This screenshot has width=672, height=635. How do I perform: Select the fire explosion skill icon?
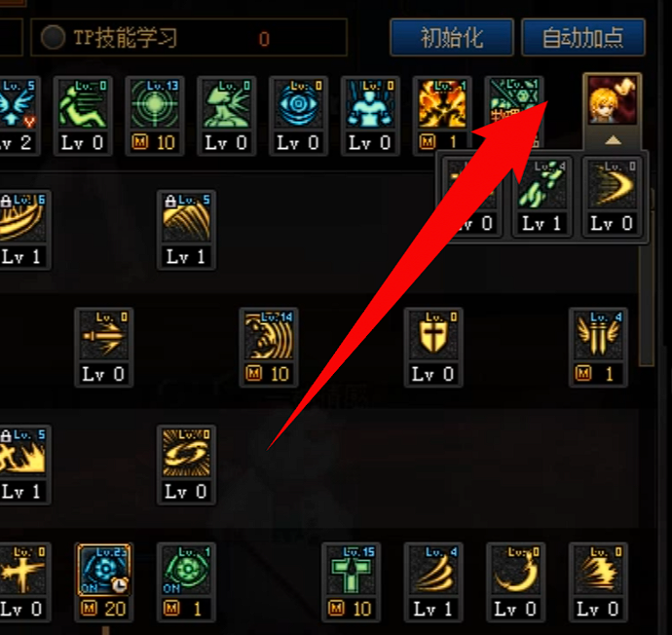click(x=442, y=104)
